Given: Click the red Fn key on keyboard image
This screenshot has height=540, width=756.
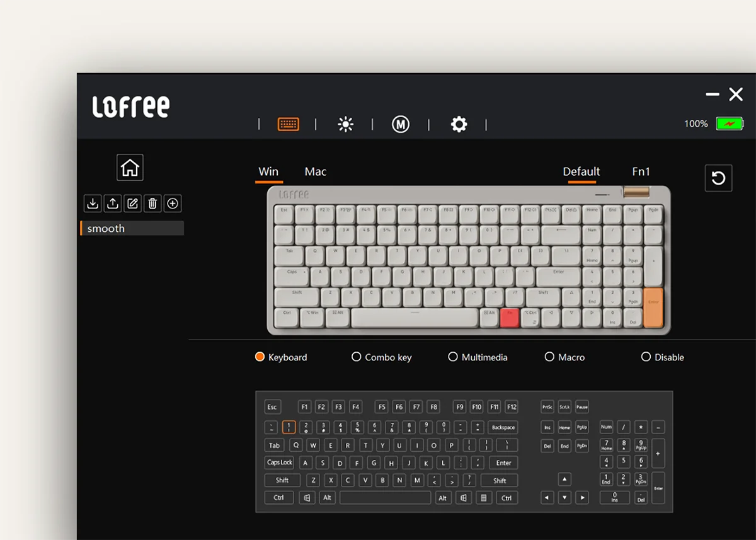Looking at the screenshot, I should pyautogui.click(x=509, y=317).
